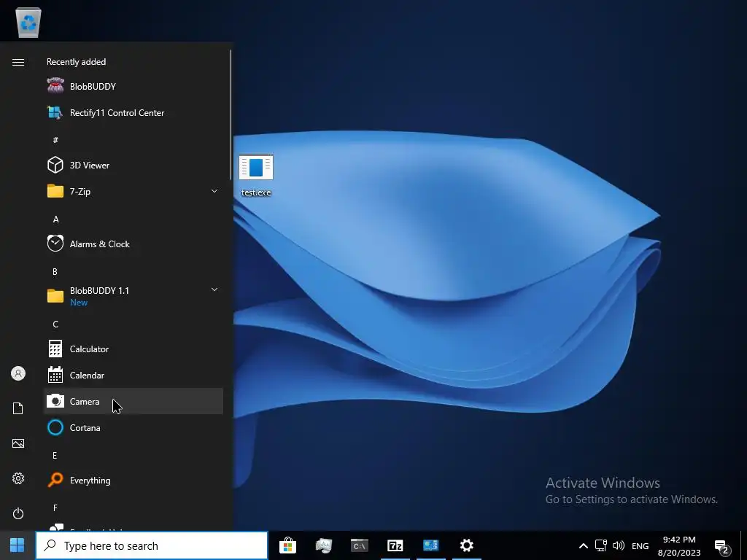Screen dimensions: 747x560
Task: Click the ENG language indicator
Action: [640, 545]
